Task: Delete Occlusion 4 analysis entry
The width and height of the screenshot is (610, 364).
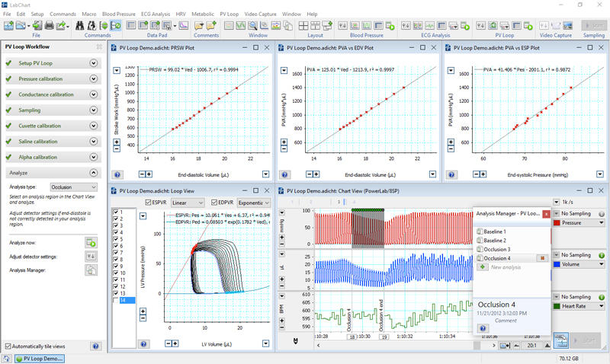Action: (x=541, y=258)
